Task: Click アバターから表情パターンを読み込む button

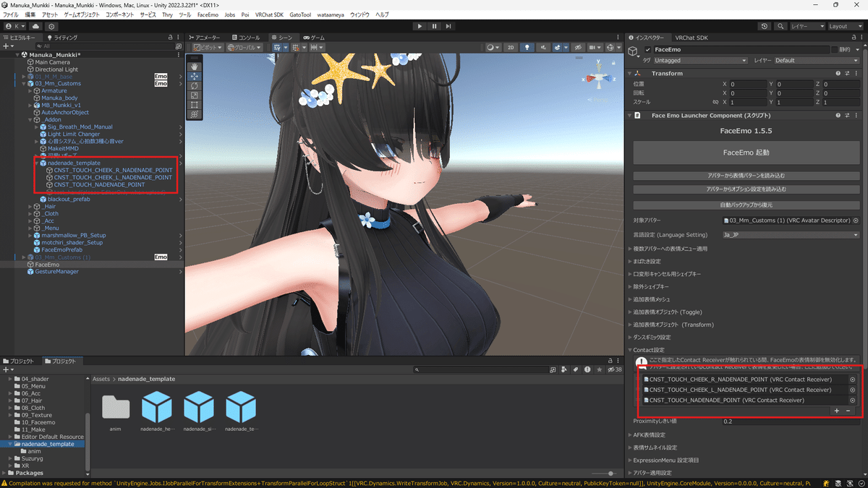Action: click(746, 176)
